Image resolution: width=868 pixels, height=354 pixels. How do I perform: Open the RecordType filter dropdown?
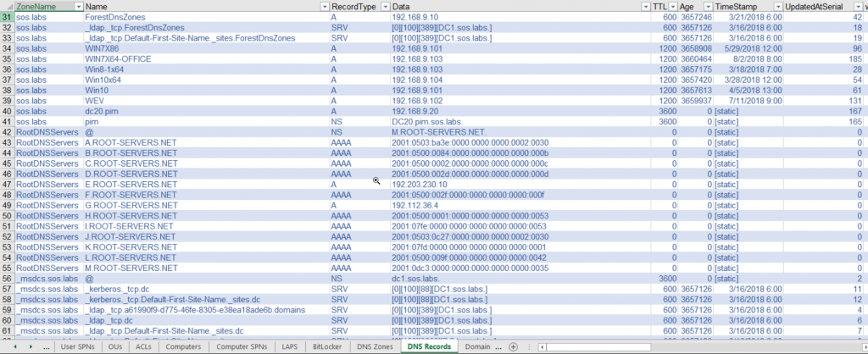tap(386, 7)
